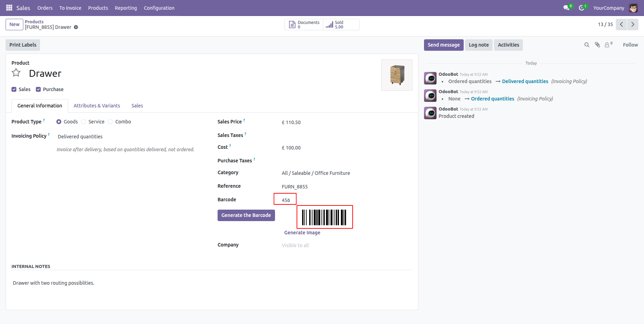Open the conversations message icon
This screenshot has width=644, height=324.
(566, 8)
